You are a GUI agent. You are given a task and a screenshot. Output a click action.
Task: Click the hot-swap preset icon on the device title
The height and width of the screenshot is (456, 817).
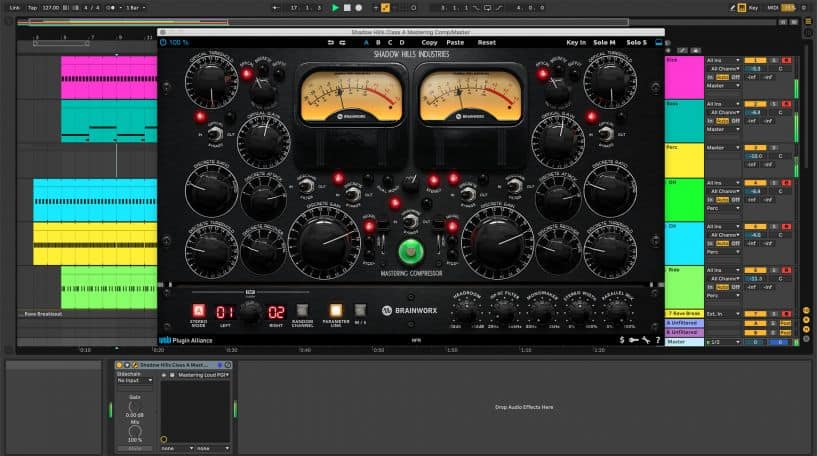tap(220, 365)
